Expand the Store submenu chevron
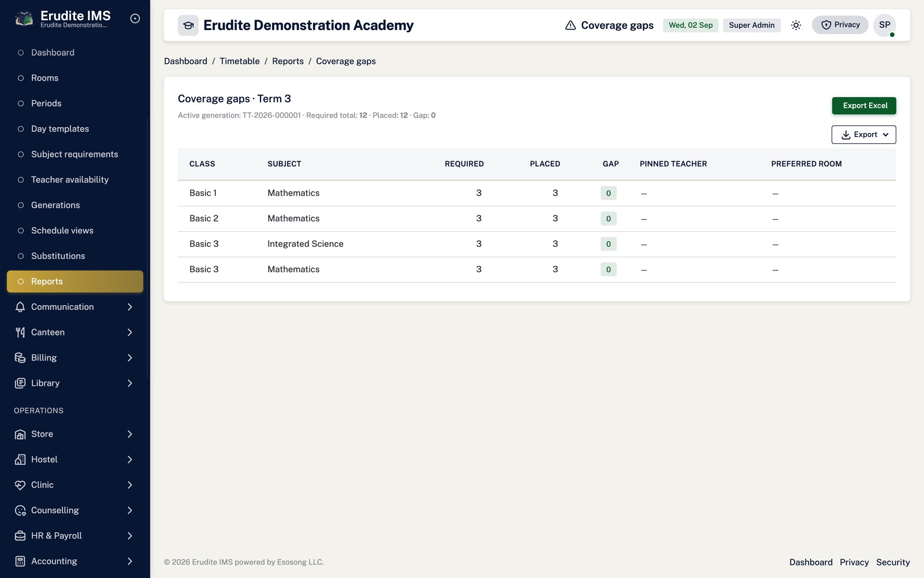Viewport: 924px width, 578px height. [130, 434]
